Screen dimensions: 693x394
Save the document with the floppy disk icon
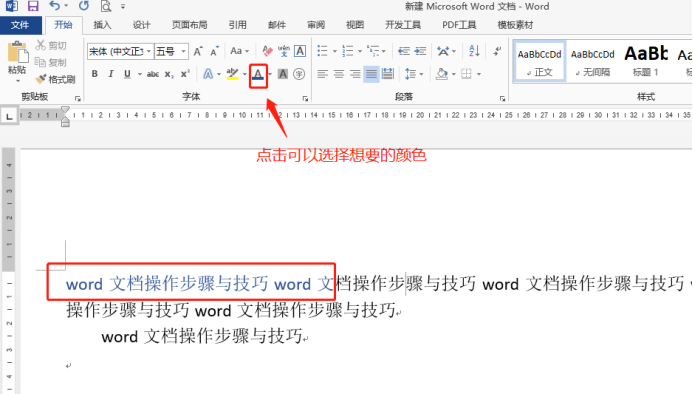(x=33, y=6)
